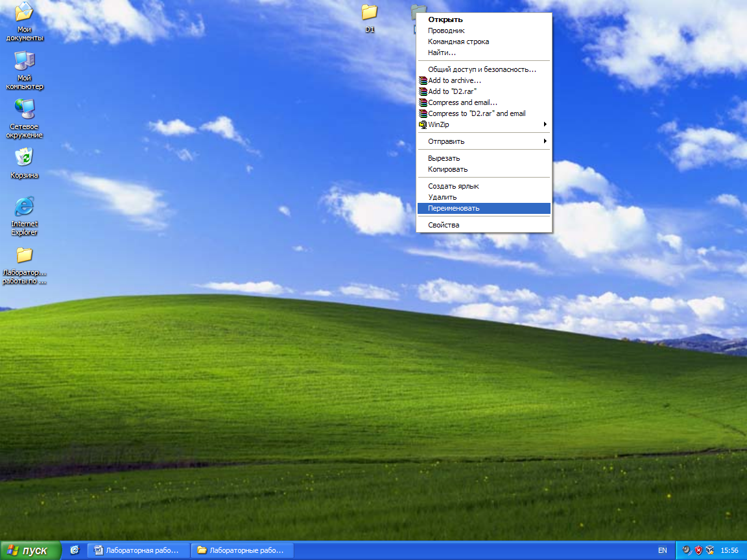Click the WinRAR icon beside Compress to "D2.rar" and email
The image size is (747, 560).
pos(423,113)
